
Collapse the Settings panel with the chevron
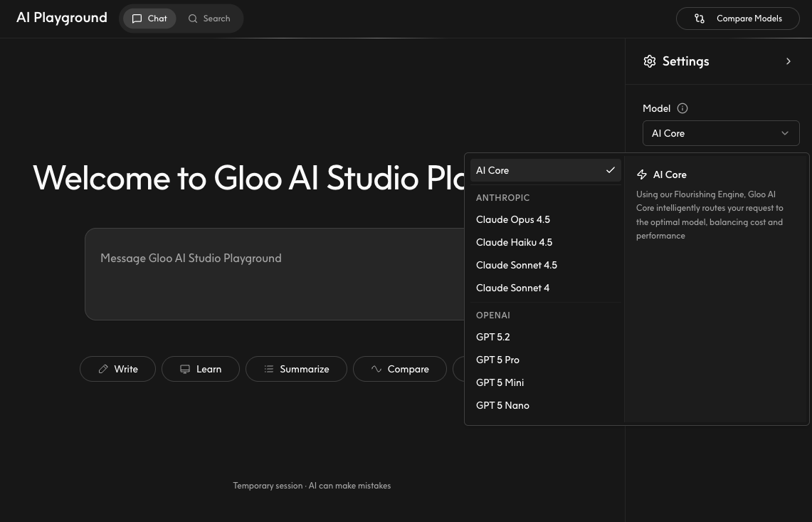point(789,61)
